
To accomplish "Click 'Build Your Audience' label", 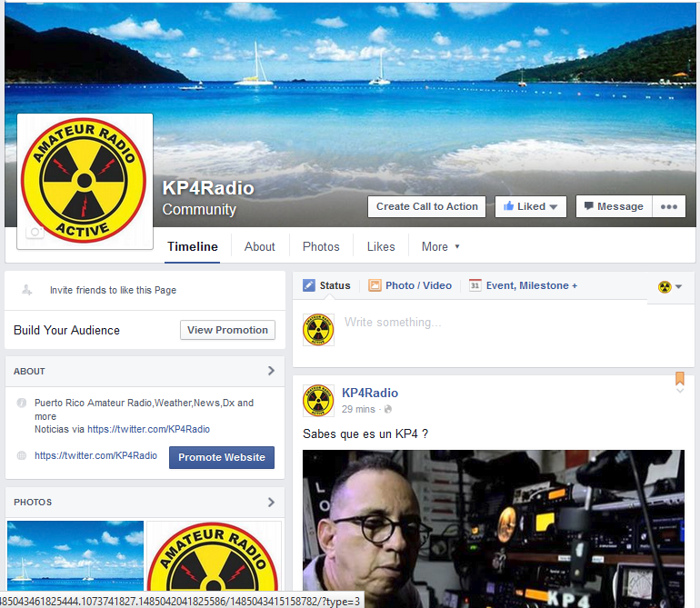I will click(66, 330).
